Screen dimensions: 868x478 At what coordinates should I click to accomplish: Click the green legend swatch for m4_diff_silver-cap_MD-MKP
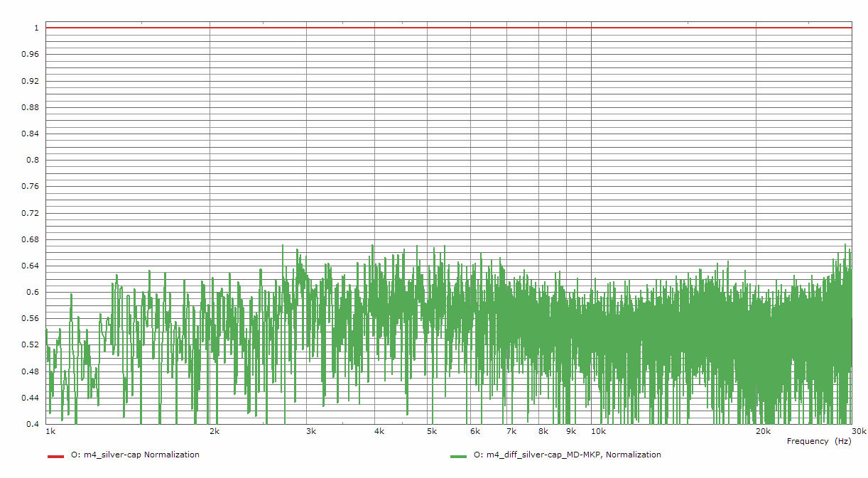click(458, 456)
